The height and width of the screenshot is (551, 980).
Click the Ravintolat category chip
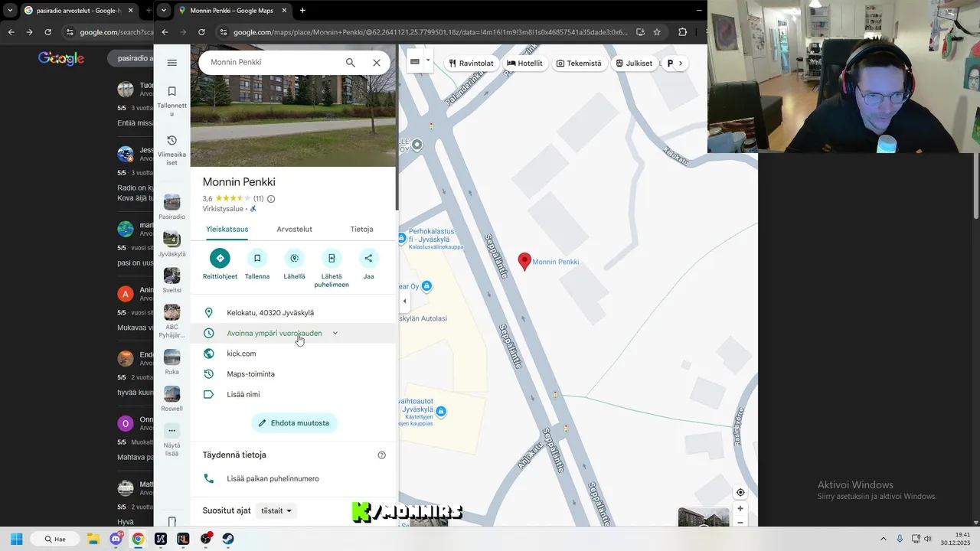(x=471, y=64)
